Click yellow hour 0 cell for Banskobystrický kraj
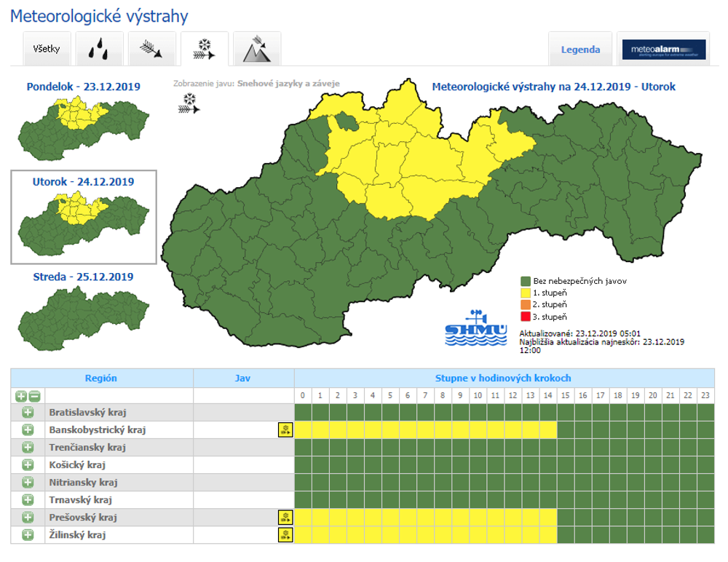This screenshot has height=562, width=728. 303,430
